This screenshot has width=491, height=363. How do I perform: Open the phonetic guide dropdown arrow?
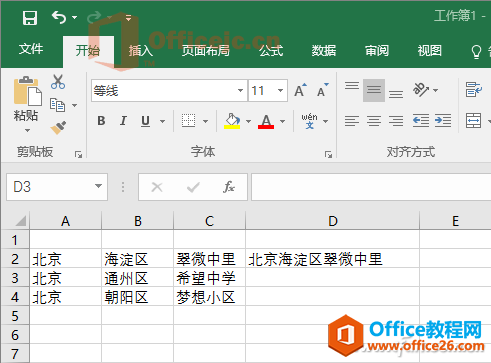(326, 121)
